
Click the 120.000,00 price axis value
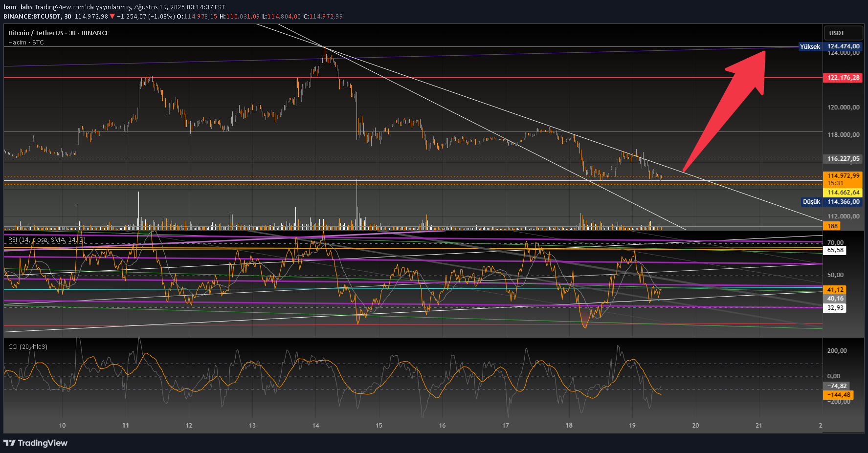(843, 108)
